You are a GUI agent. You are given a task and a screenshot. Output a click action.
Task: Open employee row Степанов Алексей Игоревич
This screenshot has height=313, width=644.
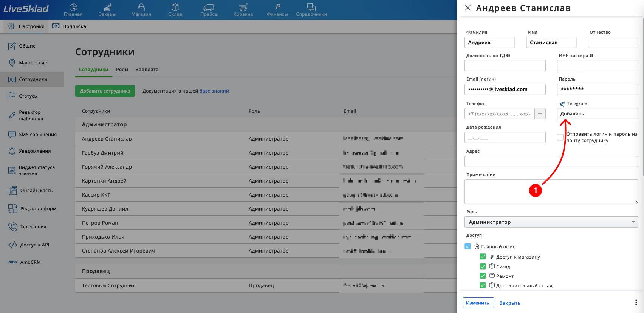(x=266, y=251)
